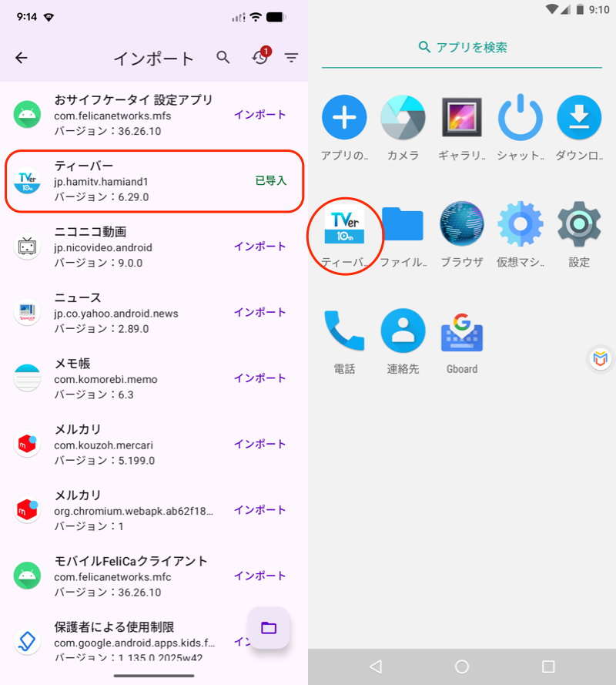This screenshot has height=685, width=616.
Task: Tap Android back triangle navigation button
Action: (x=376, y=667)
